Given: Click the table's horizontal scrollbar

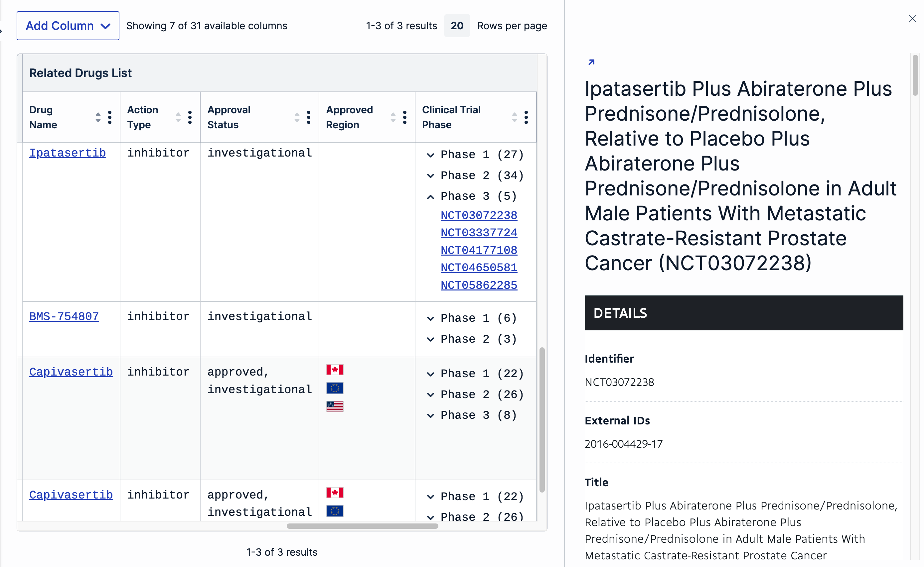Looking at the screenshot, I should click(x=362, y=526).
